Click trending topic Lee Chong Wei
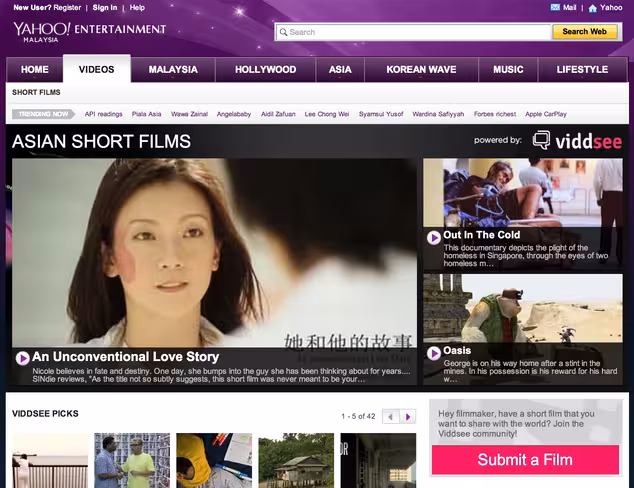The width and height of the screenshot is (634, 488). tap(327, 114)
